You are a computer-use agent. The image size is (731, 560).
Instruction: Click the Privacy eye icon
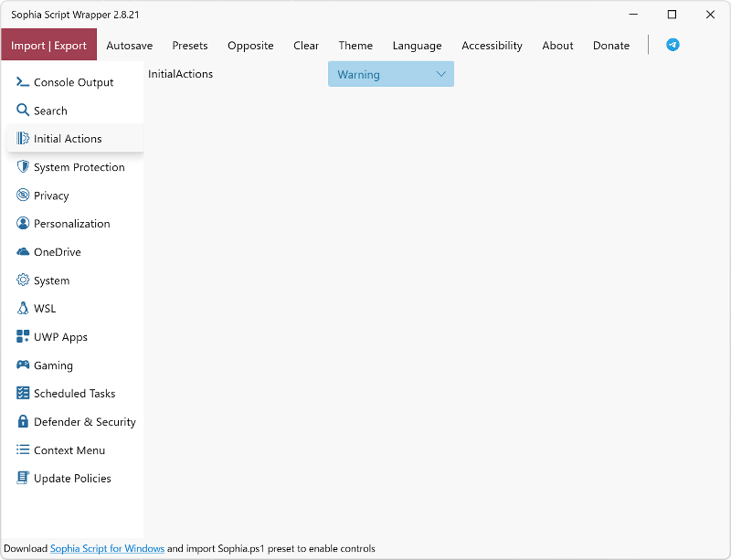pos(23,195)
